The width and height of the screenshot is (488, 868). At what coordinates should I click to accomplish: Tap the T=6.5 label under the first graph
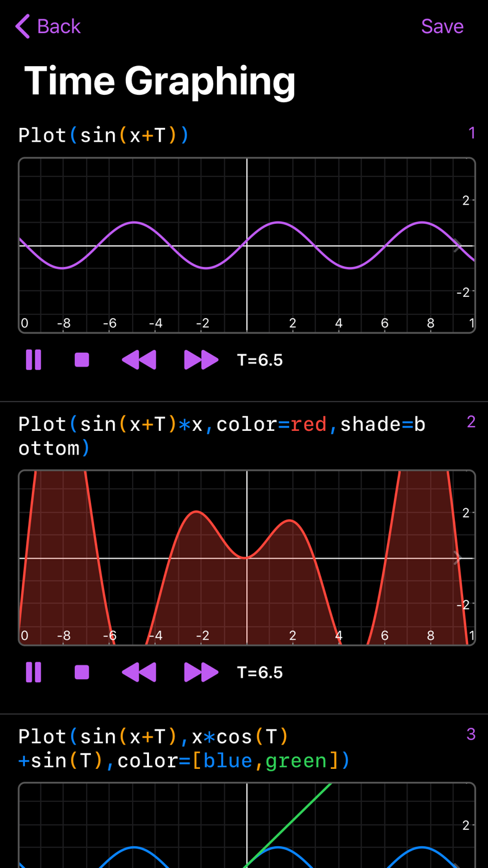click(x=260, y=360)
